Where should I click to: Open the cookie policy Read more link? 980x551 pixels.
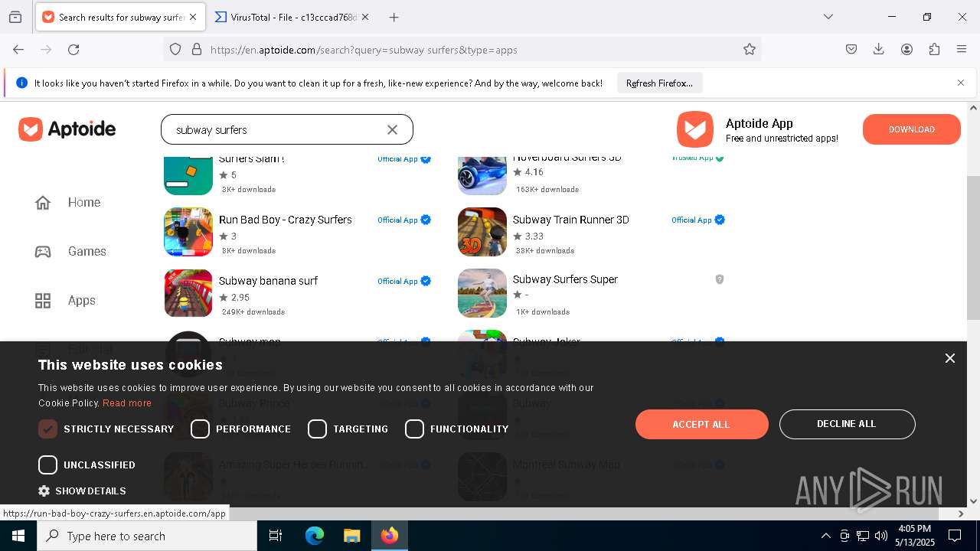(127, 403)
